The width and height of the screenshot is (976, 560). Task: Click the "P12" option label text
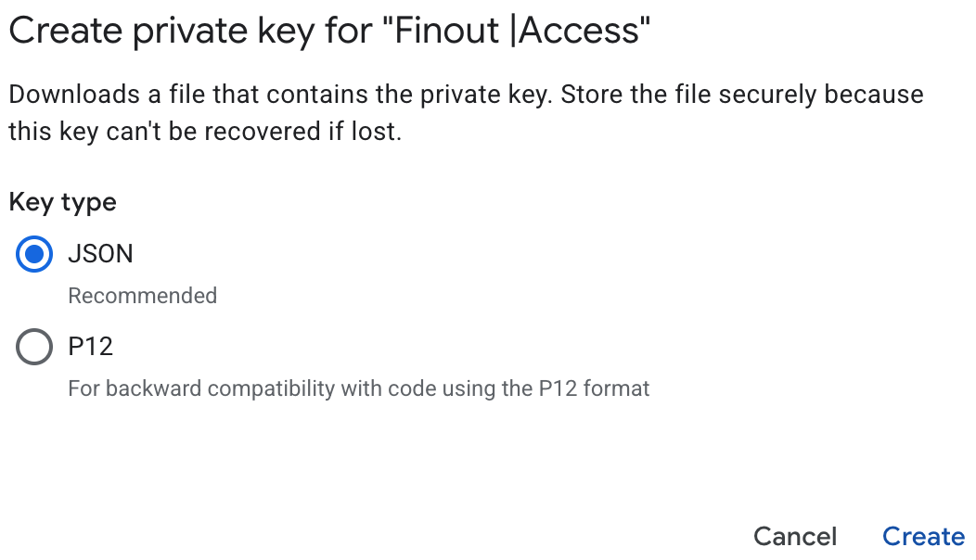coord(91,348)
